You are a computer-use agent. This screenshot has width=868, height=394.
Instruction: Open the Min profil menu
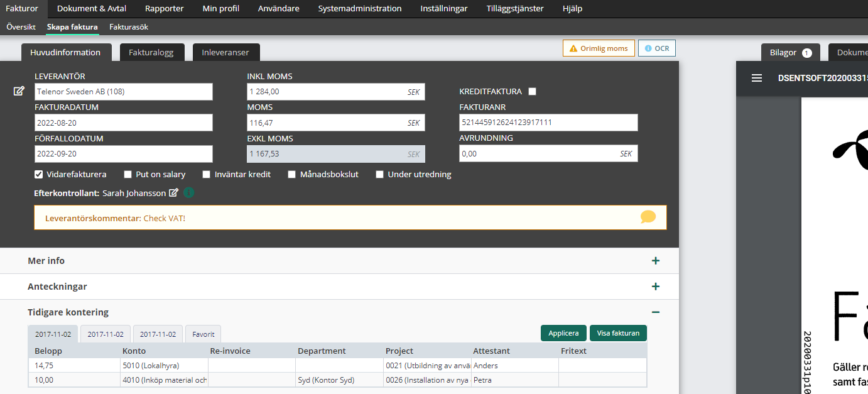tap(221, 9)
